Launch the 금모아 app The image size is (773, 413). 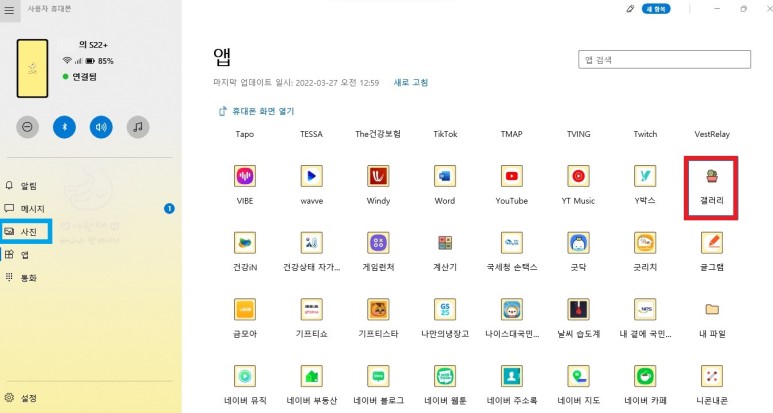tap(245, 309)
